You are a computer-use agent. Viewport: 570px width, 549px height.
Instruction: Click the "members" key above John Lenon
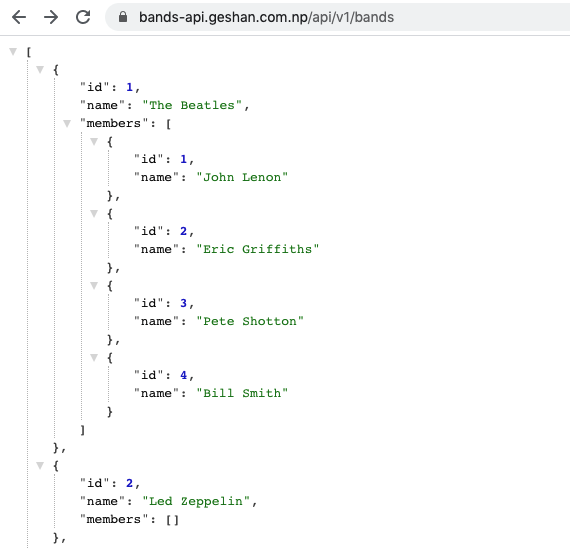tap(114, 123)
